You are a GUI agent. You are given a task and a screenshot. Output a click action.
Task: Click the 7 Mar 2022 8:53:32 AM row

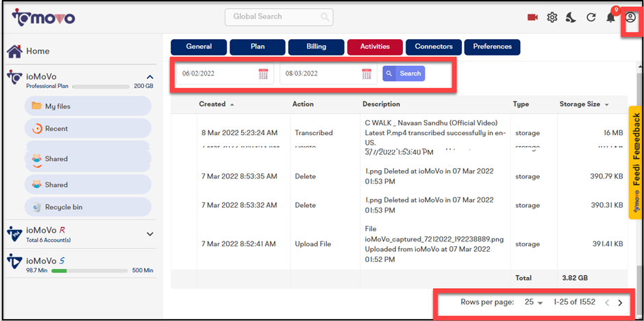point(399,205)
